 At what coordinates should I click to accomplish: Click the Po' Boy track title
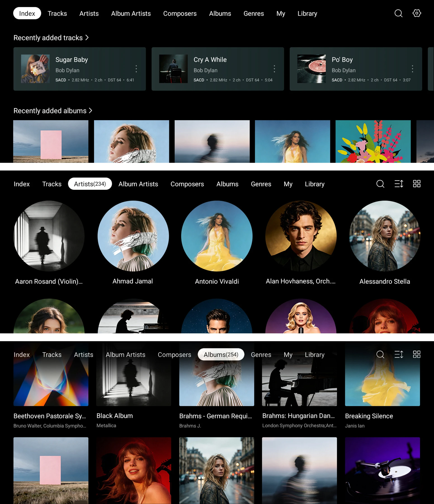pyautogui.click(x=342, y=60)
